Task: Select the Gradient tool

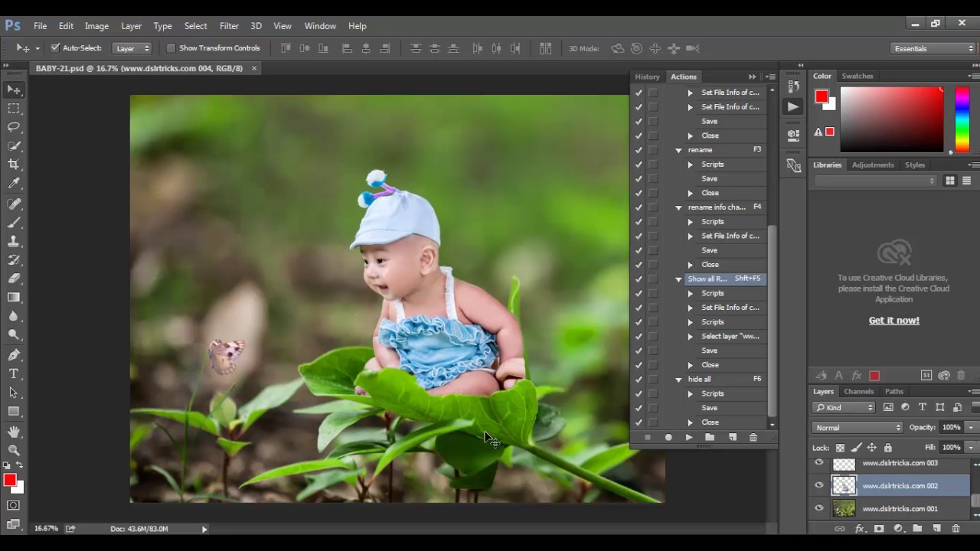Action: 14,298
